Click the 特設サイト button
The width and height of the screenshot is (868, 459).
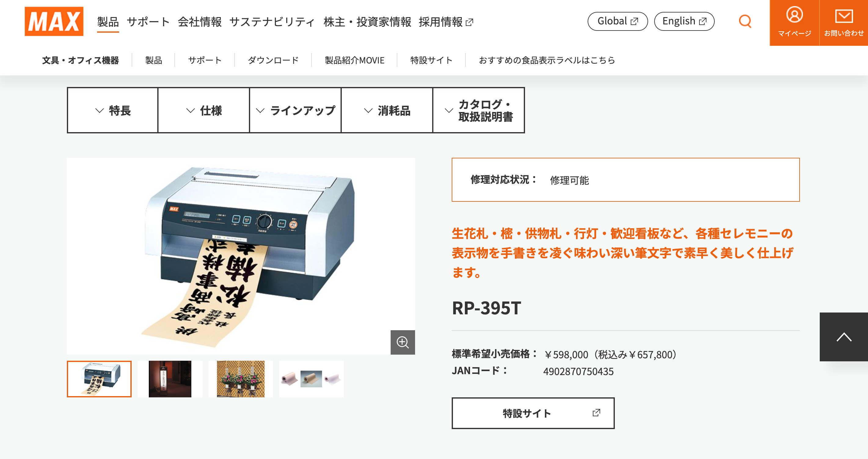[x=533, y=413]
